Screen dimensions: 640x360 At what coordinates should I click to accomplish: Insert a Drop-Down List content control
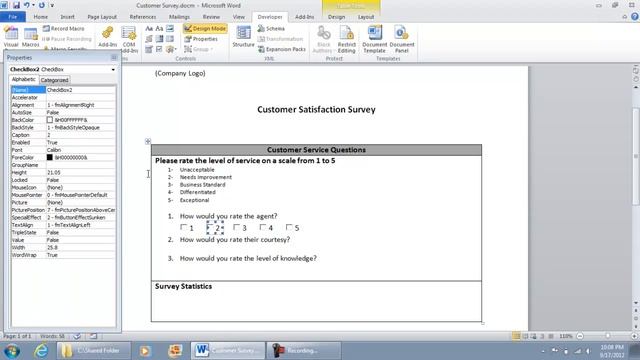pos(170,39)
